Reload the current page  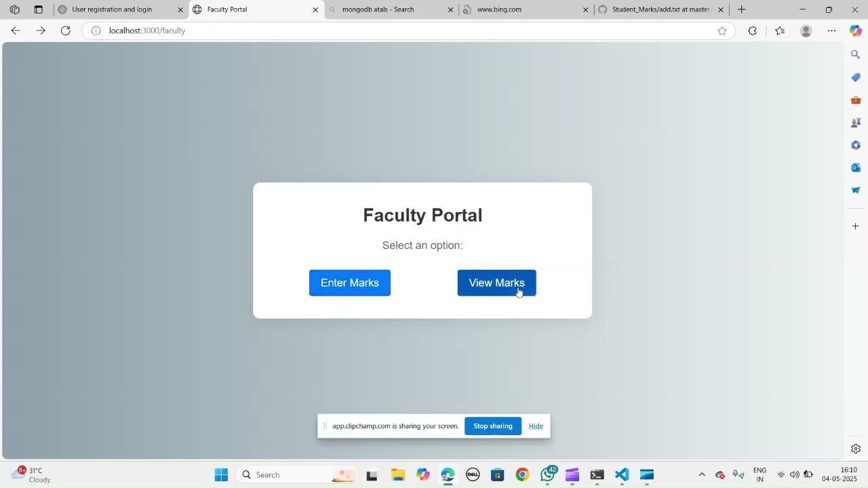tap(66, 30)
